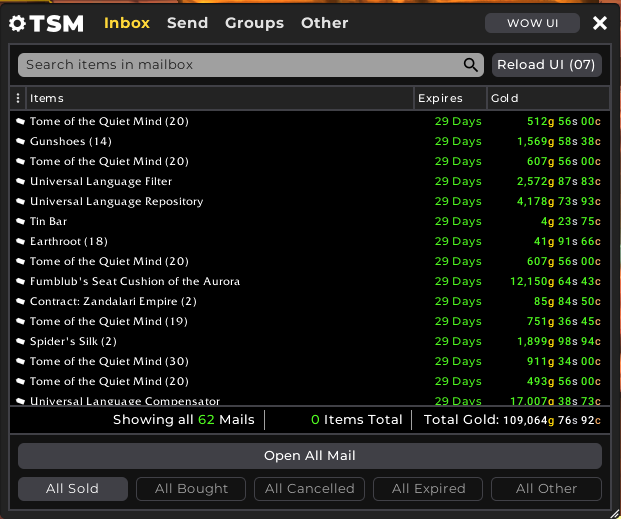The width and height of the screenshot is (621, 519).
Task: Click the Search items in mailbox field
Action: tap(240, 65)
